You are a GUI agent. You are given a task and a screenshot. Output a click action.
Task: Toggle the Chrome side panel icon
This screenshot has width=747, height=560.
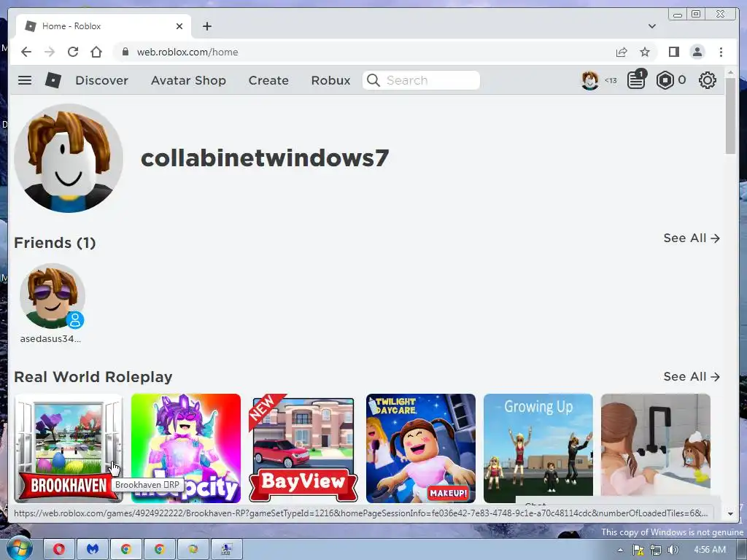pos(673,52)
